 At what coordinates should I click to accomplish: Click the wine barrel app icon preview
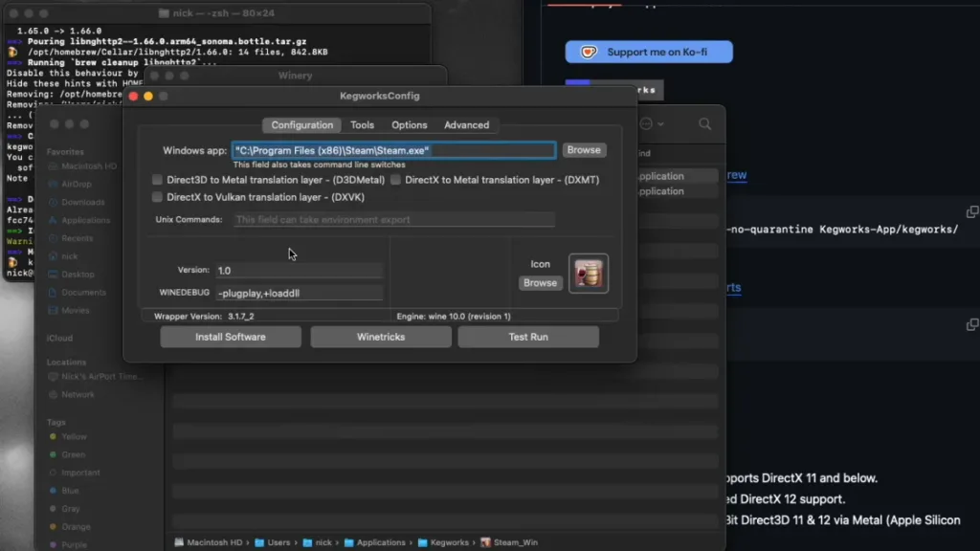point(589,273)
